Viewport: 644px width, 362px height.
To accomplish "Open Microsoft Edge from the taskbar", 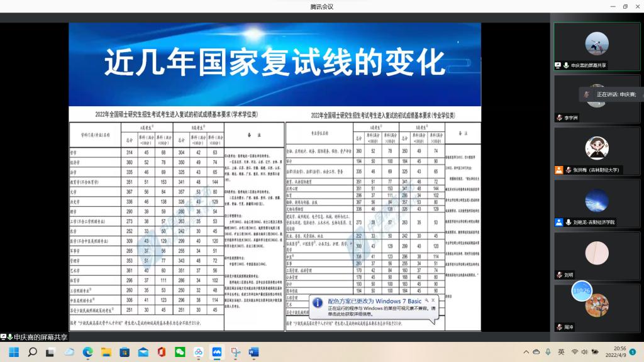I will (87, 352).
